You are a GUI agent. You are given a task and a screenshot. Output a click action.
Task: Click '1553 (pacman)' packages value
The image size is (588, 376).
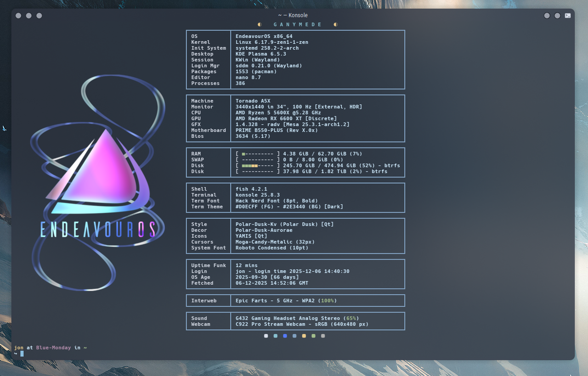pyautogui.click(x=256, y=72)
